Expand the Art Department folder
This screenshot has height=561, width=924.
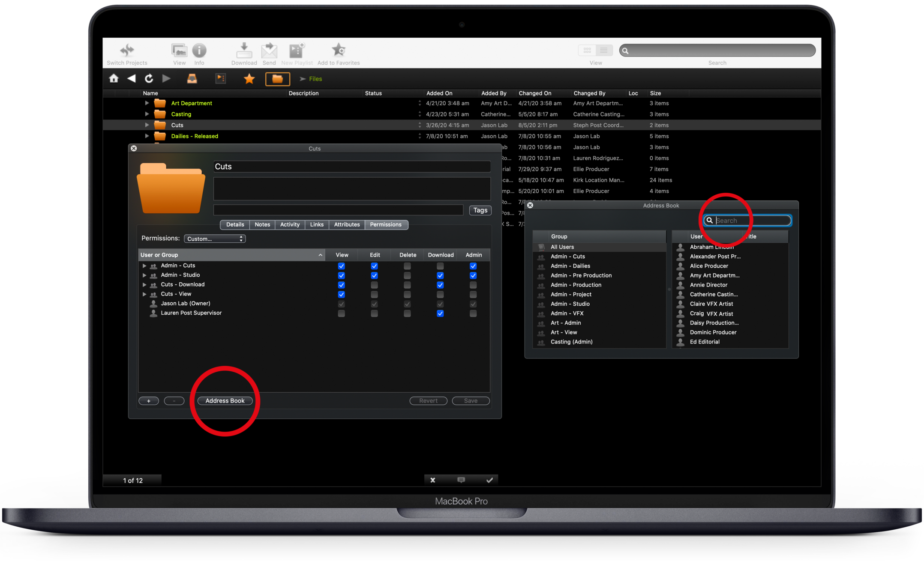[x=147, y=103]
